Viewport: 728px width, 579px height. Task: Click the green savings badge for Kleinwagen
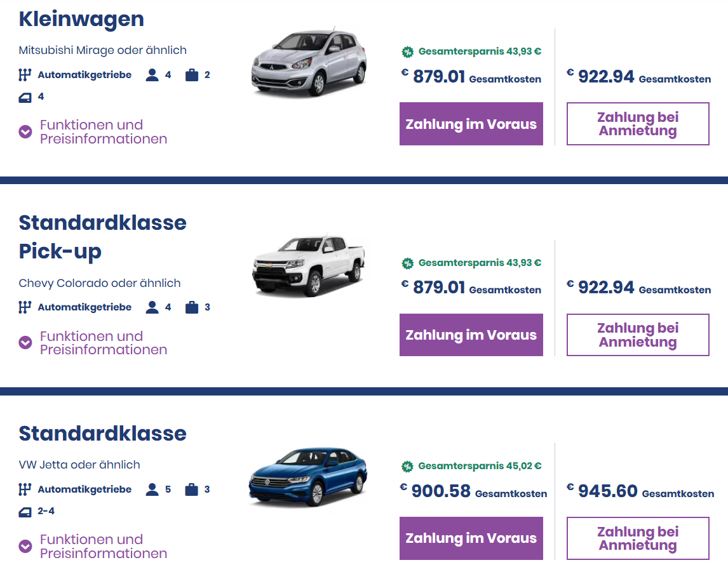click(407, 52)
